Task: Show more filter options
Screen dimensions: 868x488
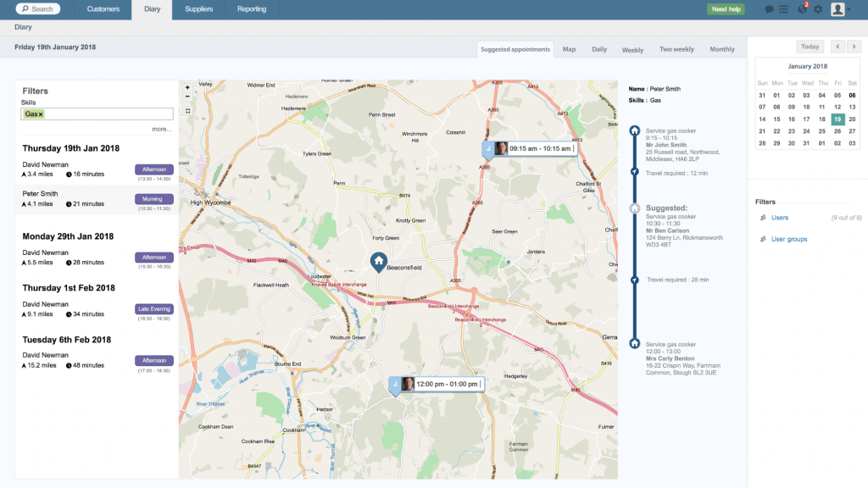Action: [x=162, y=130]
